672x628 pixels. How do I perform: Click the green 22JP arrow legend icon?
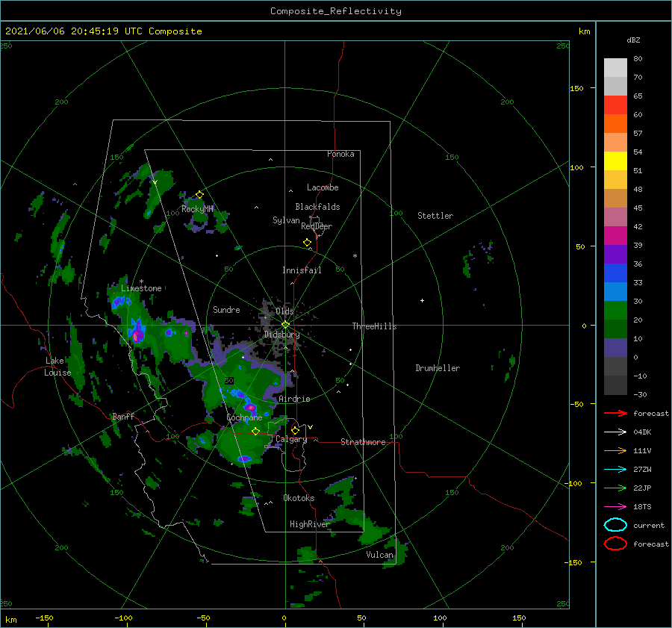click(x=615, y=488)
